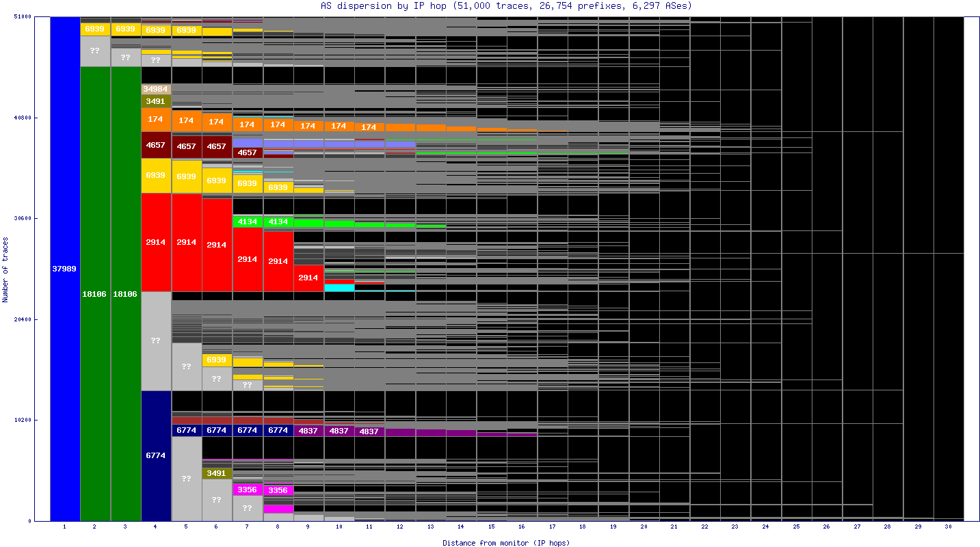Image resolution: width=980 pixels, height=547 pixels.
Task: Select the navy 6774 label at hop 8
Action: [x=278, y=430]
